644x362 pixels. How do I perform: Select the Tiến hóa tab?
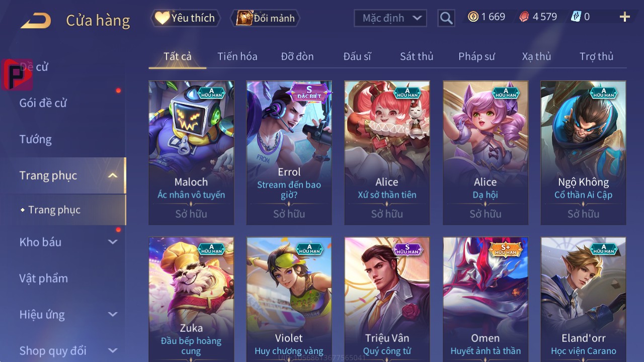237,56
